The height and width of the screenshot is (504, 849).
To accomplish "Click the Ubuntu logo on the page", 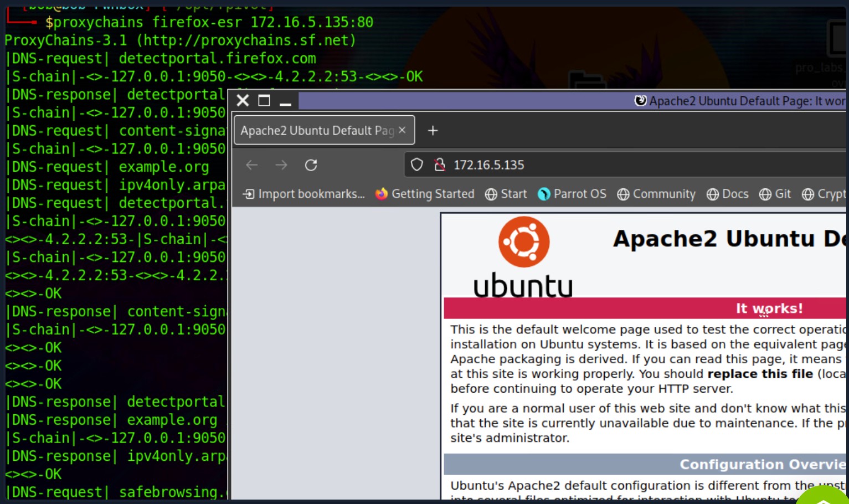I will 523,243.
